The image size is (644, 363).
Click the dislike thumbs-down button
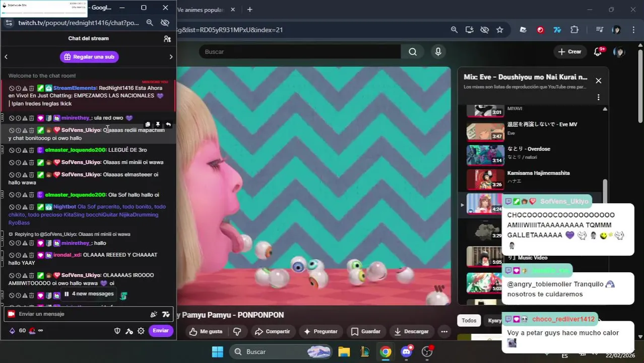[x=237, y=332]
